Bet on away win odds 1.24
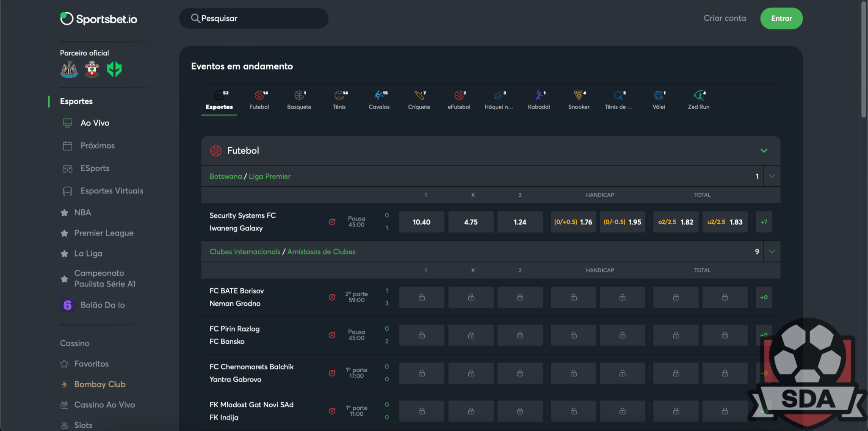This screenshot has width=868, height=431. pos(520,222)
